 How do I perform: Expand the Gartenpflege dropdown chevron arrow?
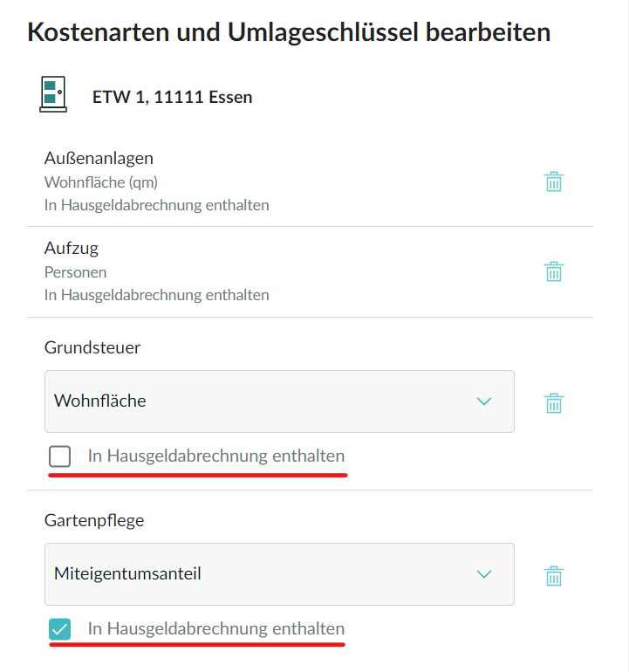click(484, 574)
